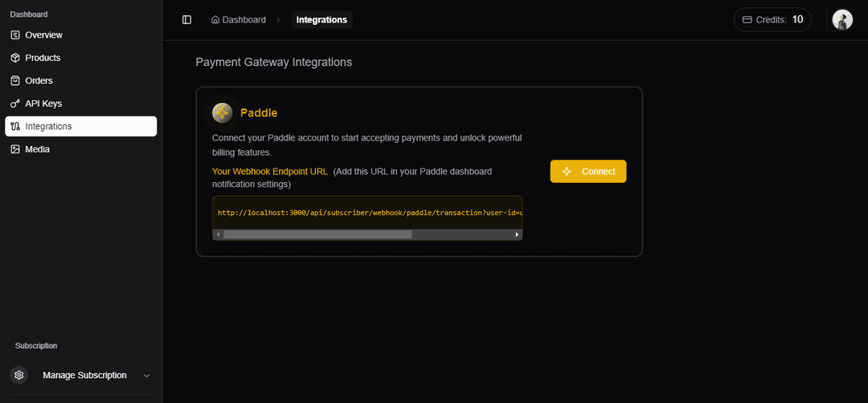Click the gear icon beside Manage Subscription
This screenshot has height=403, width=868.
[x=19, y=376]
